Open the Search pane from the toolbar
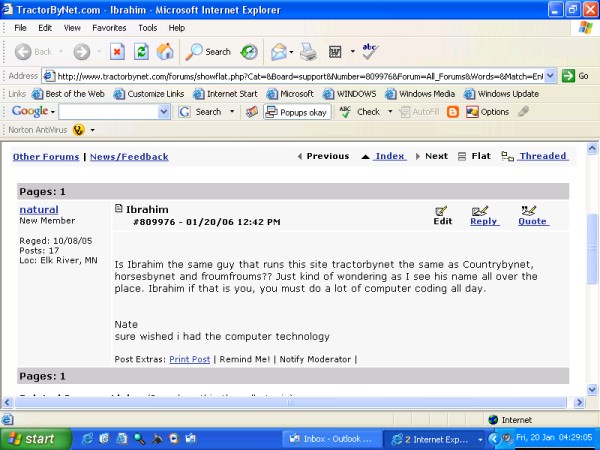Image resolution: width=600 pixels, height=450 pixels. pyautogui.click(x=208, y=51)
